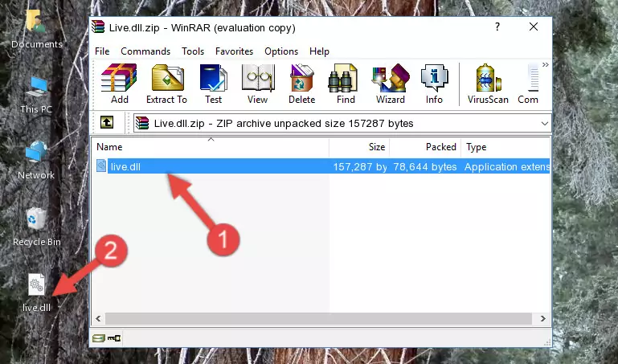Expand hidden toolbar items chevron
The image size is (618, 364).
(x=546, y=64)
